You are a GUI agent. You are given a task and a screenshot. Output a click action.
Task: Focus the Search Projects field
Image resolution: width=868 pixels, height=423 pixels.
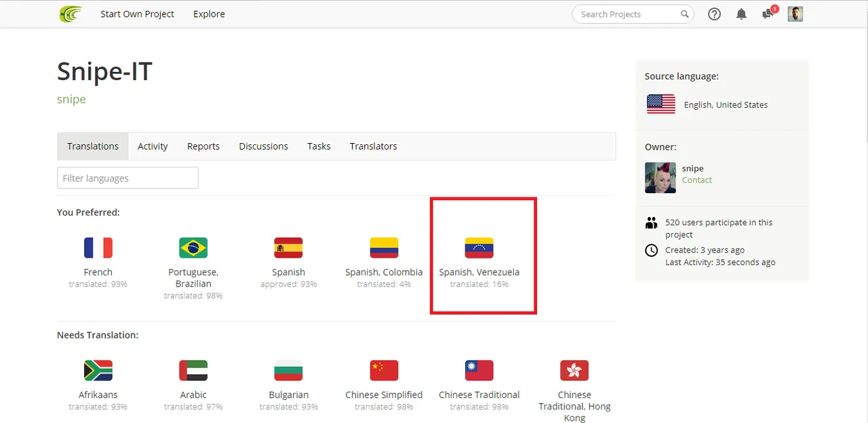(633, 14)
